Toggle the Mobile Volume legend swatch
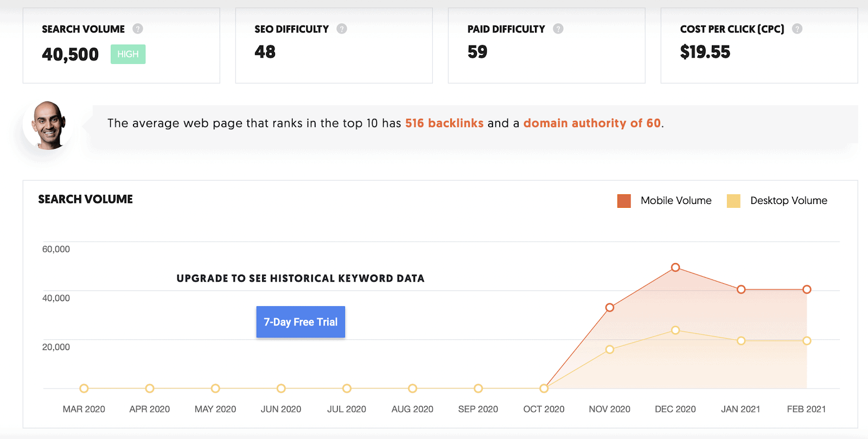The image size is (868, 439). pyautogui.click(x=624, y=201)
